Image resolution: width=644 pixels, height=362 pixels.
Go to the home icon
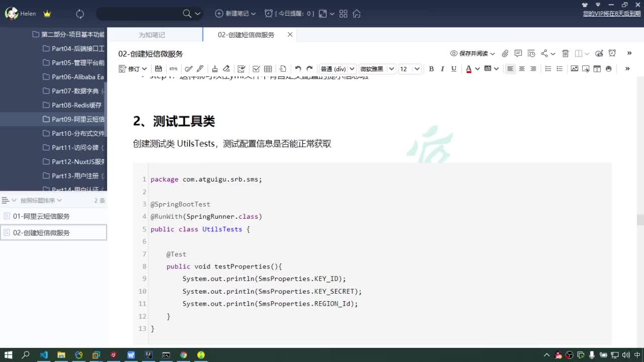point(357,14)
